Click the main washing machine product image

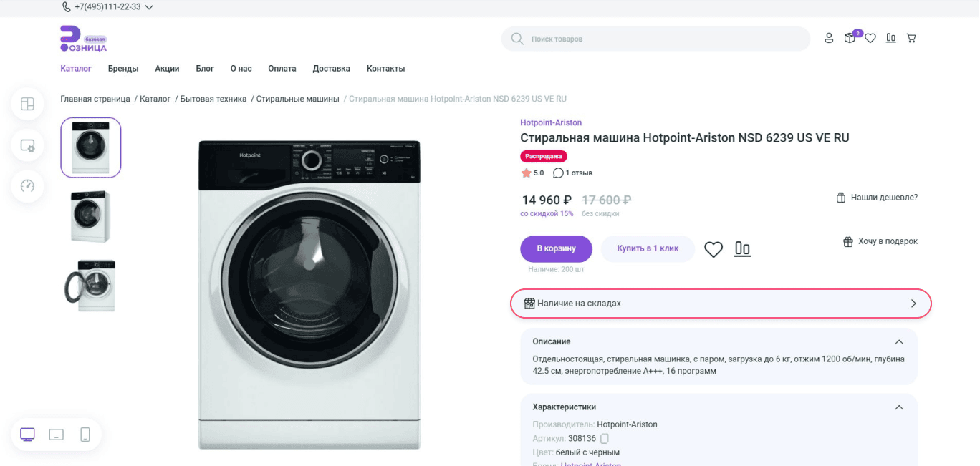309,295
